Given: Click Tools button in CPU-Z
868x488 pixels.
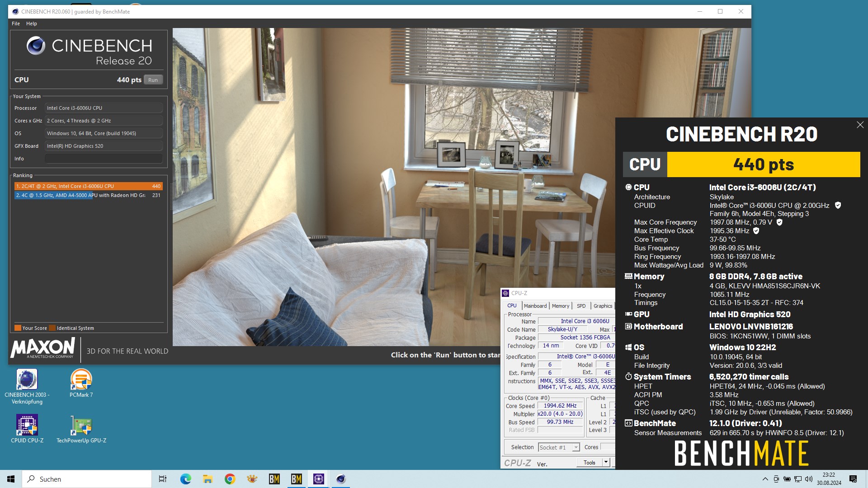Looking at the screenshot, I should coord(589,462).
